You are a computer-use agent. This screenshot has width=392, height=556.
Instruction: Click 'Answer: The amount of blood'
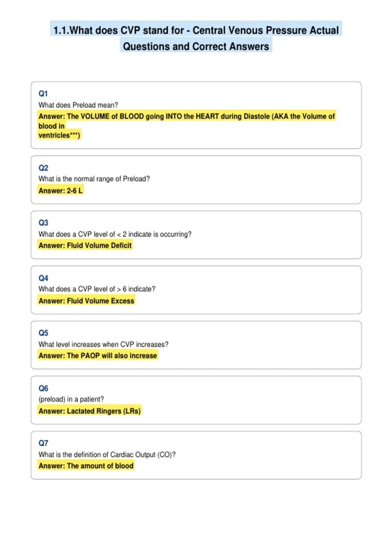(86, 466)
